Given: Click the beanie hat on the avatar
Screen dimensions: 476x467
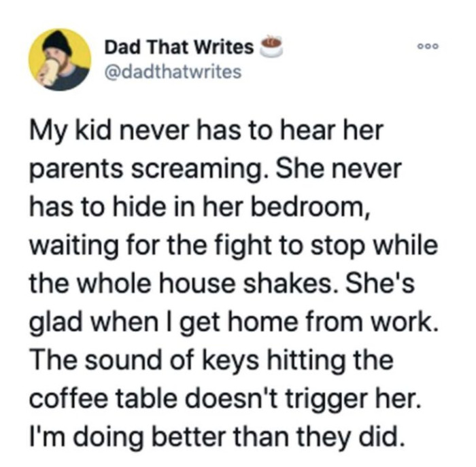Looking at the screenshot, I should [x=58, y=42].
